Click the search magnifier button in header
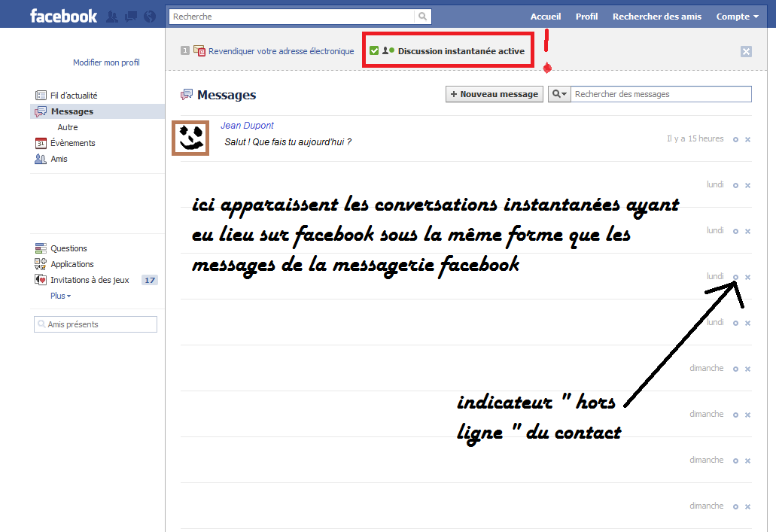This screenshot has width=776, height=532. click(423, 17)
